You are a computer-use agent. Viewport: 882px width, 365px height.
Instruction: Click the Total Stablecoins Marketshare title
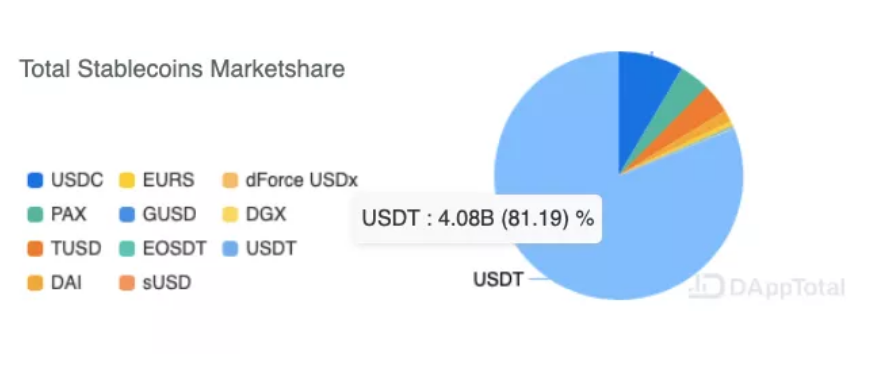point(182,69)
